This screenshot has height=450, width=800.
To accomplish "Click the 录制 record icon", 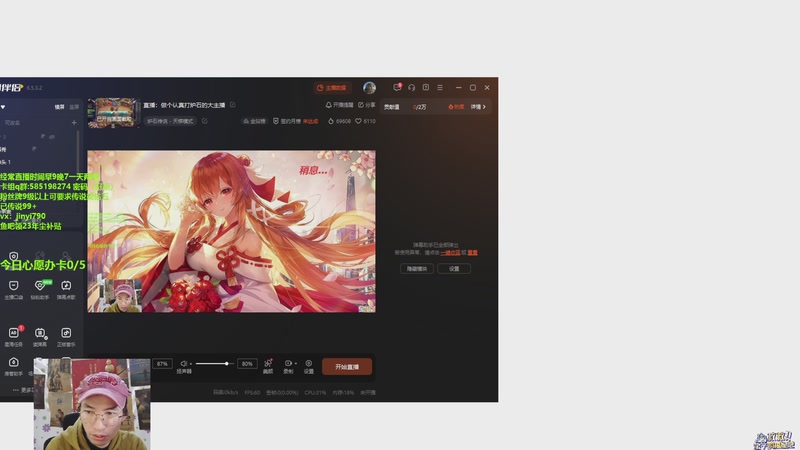I will point(288,366).
